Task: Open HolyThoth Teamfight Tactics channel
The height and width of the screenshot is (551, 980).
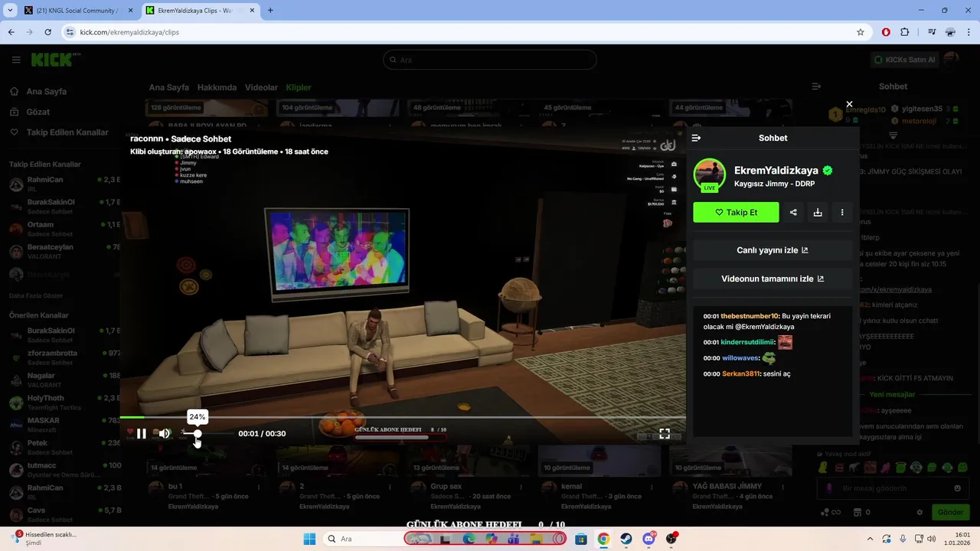Action: pyautogui.click(x=64, y=403)
